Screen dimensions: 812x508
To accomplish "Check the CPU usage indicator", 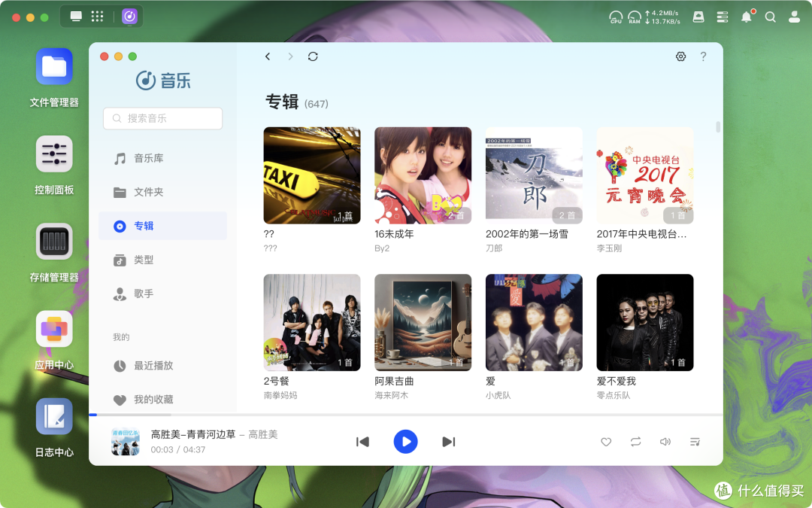I will pyautogui.click(x=616, y=17).
